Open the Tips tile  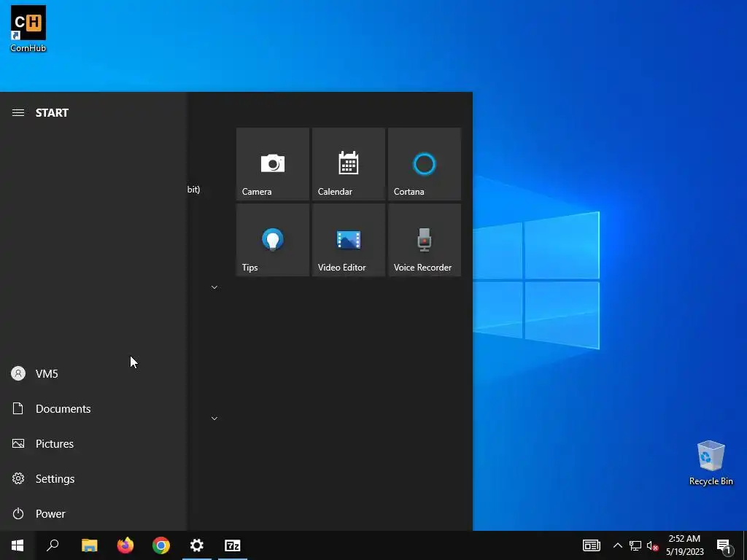point(273,239)
